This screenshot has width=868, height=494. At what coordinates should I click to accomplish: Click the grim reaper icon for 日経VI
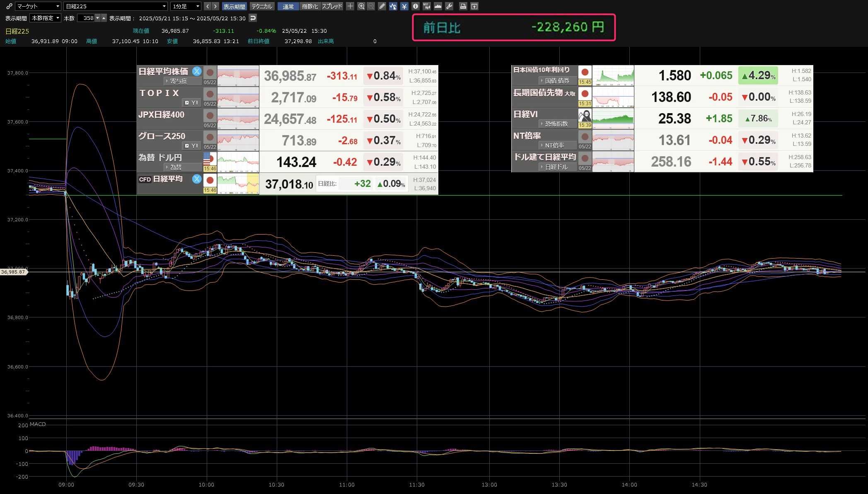[x=585, y=115]
